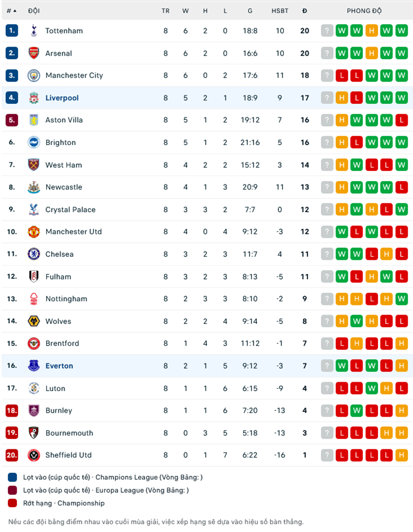Image resolution: width=413 pixels, height=532 pixels.
Task: Open the Manchester Utd team link
Action: tap(74, 232)
